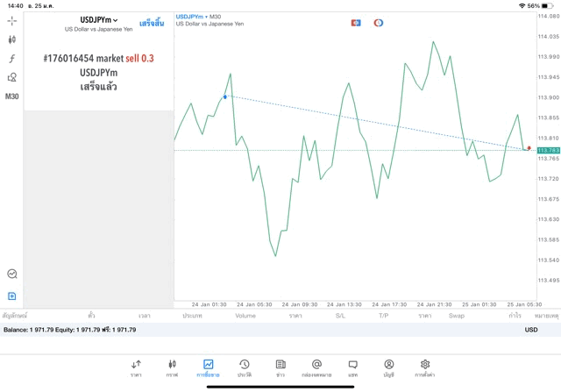The width and height of the screenshot is (561, 392).
Task: Open the chart objects shapes icon
Action: [12, 77]
